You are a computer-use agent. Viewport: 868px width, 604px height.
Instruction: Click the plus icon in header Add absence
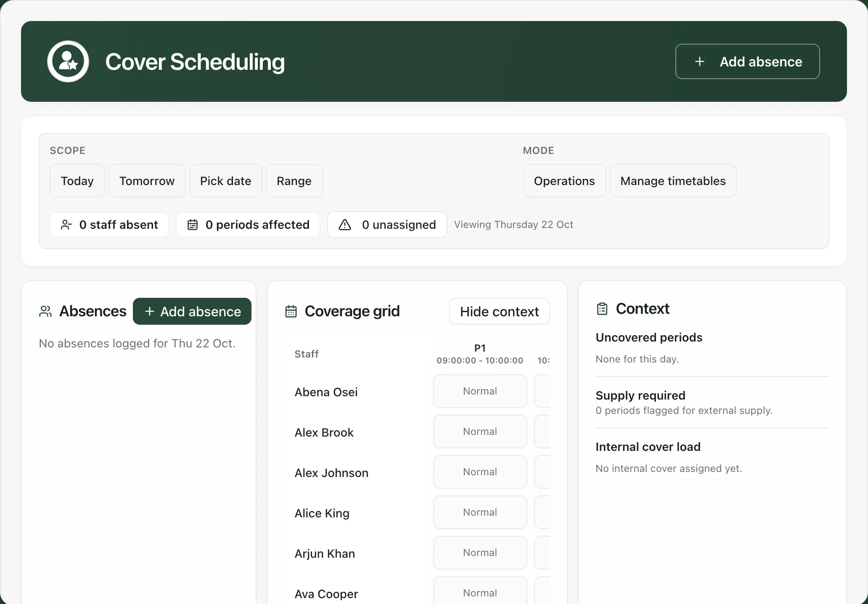click(x=700, y=61)
